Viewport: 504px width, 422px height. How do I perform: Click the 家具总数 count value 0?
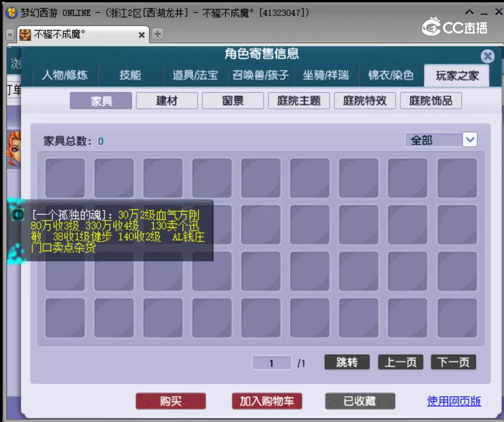(x=101, y=141)
